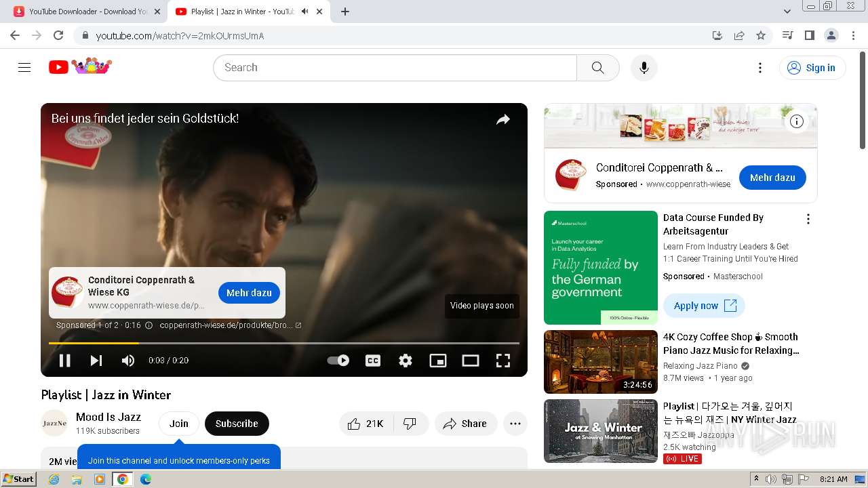The width and height of the screenshot is (868, 488).
Task: Toggle the Chrome side panel
Action: coord(810,35)
